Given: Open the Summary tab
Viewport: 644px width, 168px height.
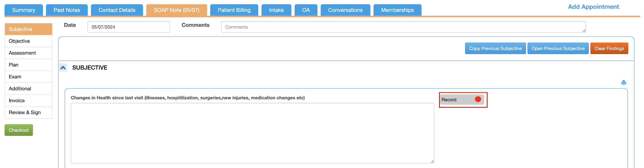Looking at the screenshot, I should pos(24,10).
